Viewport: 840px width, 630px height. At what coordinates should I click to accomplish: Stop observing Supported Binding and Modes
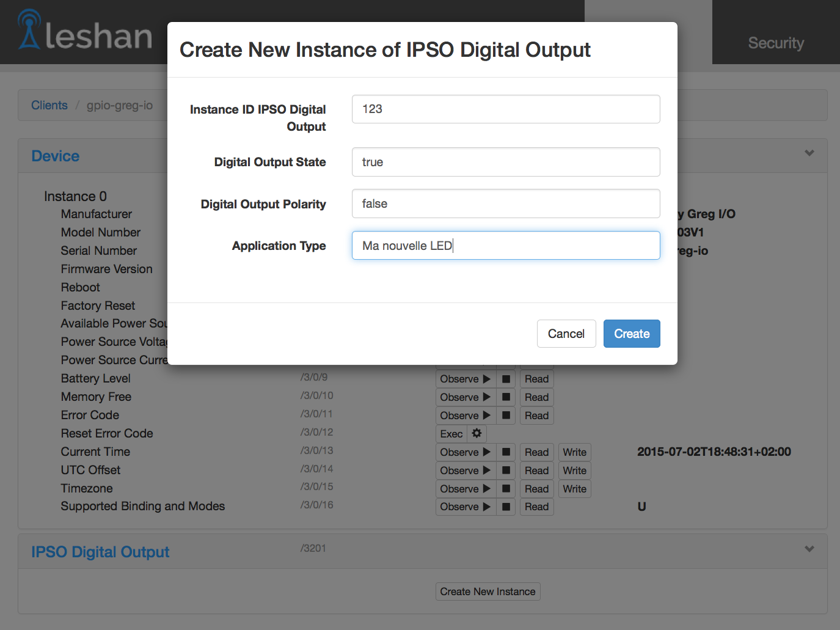[x=506, y=507]
